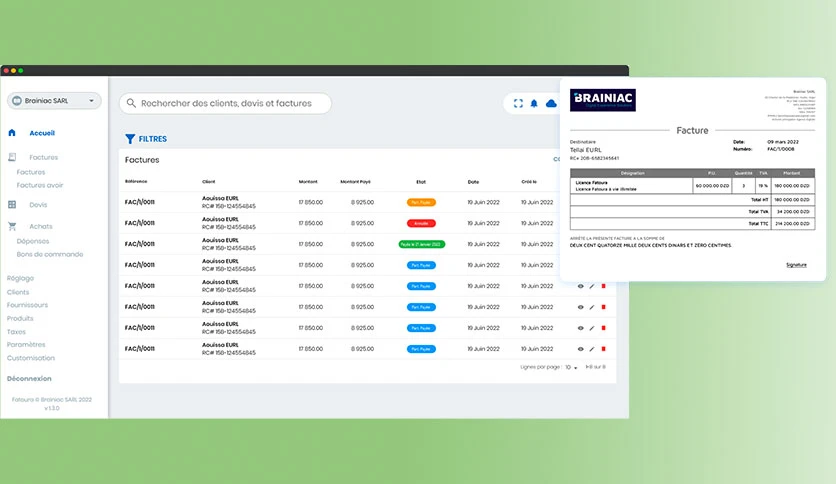Sort by the Montant Payé column header
This screenshot has width=836, height=484.
coord(356,182)
